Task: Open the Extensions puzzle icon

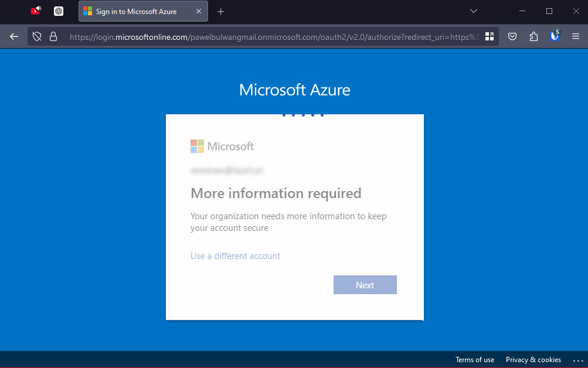Action: (x=533, y=36)
